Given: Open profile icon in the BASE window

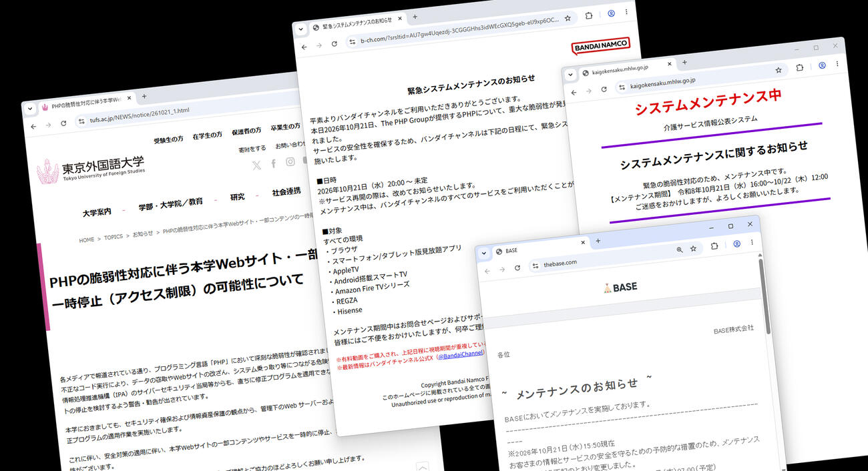Looking at the screenshot, I should (736, 244).
